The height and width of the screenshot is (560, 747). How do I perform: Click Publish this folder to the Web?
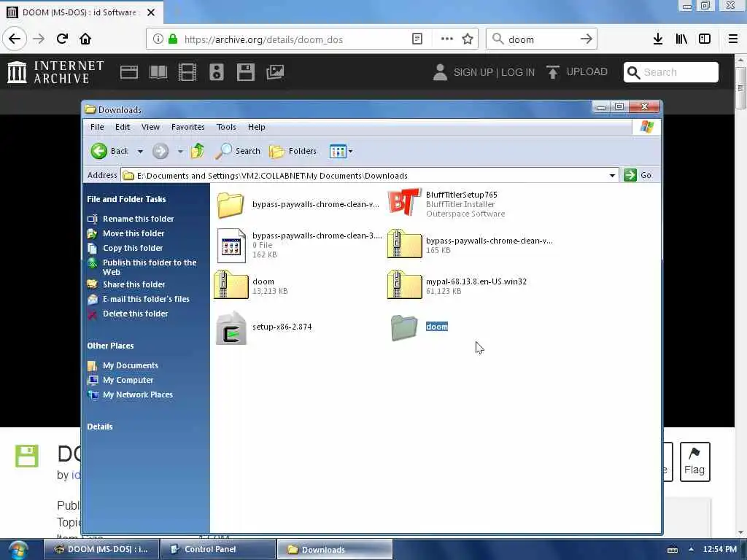pyautogui.click(x=150, y=267)
